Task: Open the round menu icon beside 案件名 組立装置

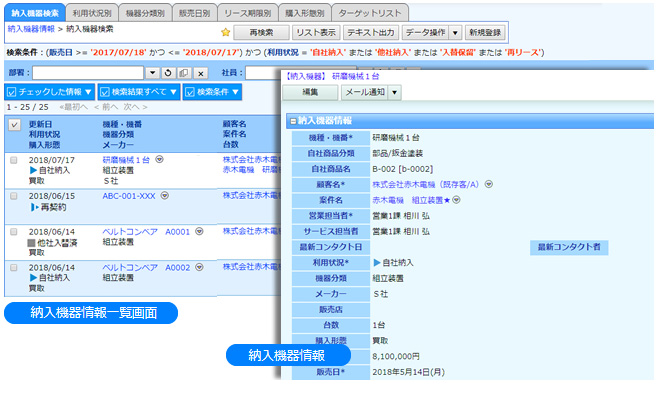Action: 456,200
